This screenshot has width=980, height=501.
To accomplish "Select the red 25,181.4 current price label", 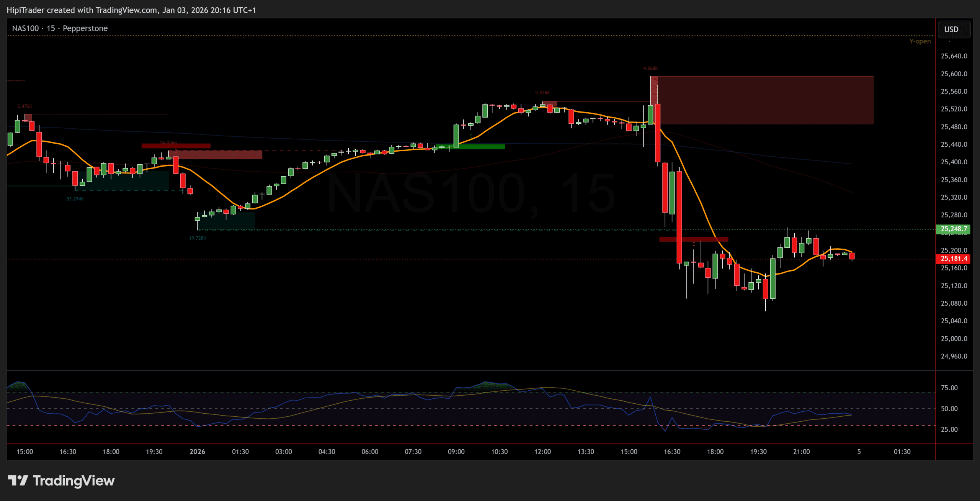I will (954, 259).
